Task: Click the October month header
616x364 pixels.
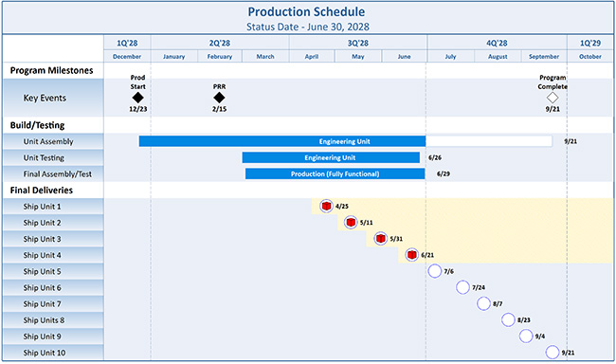Action: pyautogui.click(x=590, y=57)
